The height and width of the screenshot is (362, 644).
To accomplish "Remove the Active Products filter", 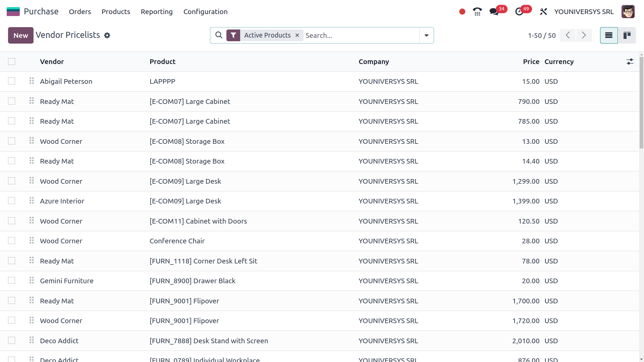I will [297, 35].
